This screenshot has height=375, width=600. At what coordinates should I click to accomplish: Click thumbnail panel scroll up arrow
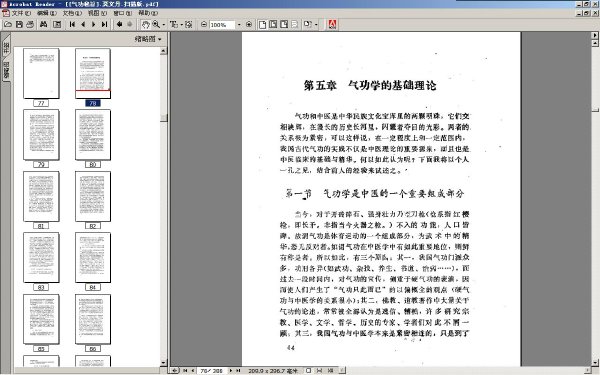[x=164, y=51]
